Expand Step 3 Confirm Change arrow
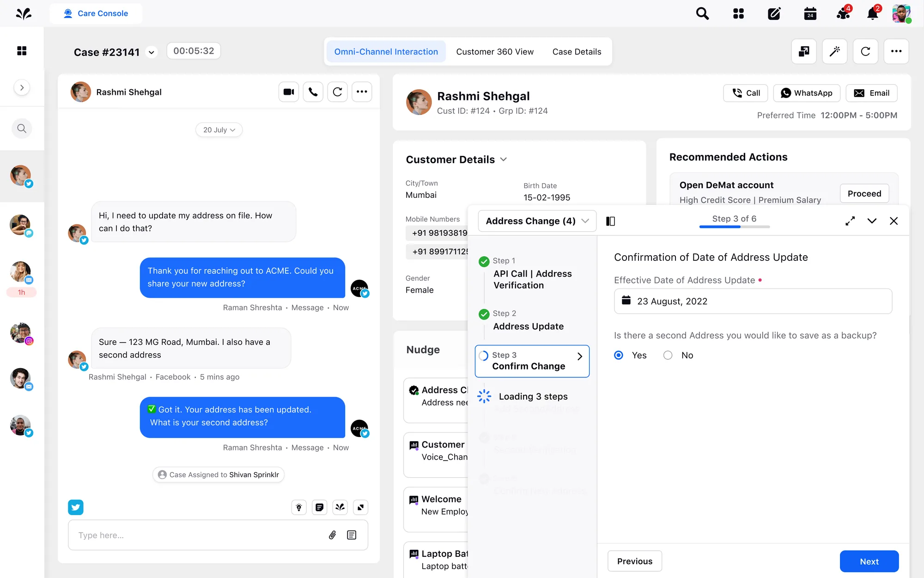The image size is (924, 578). pos(579,356)
